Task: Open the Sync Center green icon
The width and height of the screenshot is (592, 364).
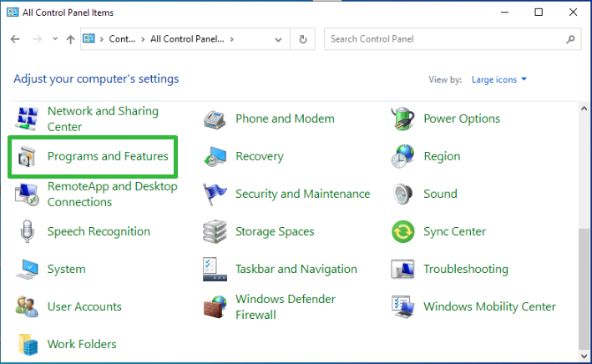Action: click(x=402, y=231)
